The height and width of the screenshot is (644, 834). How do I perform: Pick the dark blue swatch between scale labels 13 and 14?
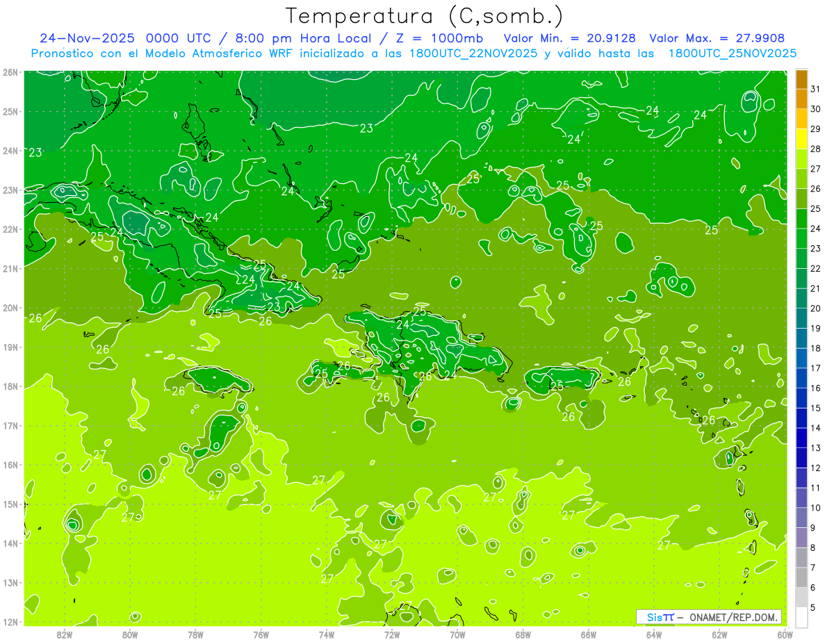pyautogui.click(x=801, y=438)
